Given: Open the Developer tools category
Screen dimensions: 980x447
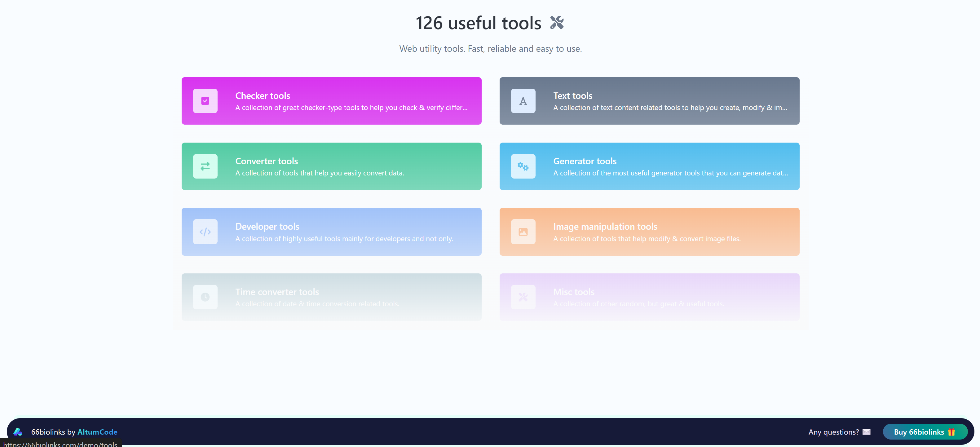Looking at the screenshot, I should [x=331, y=232].
